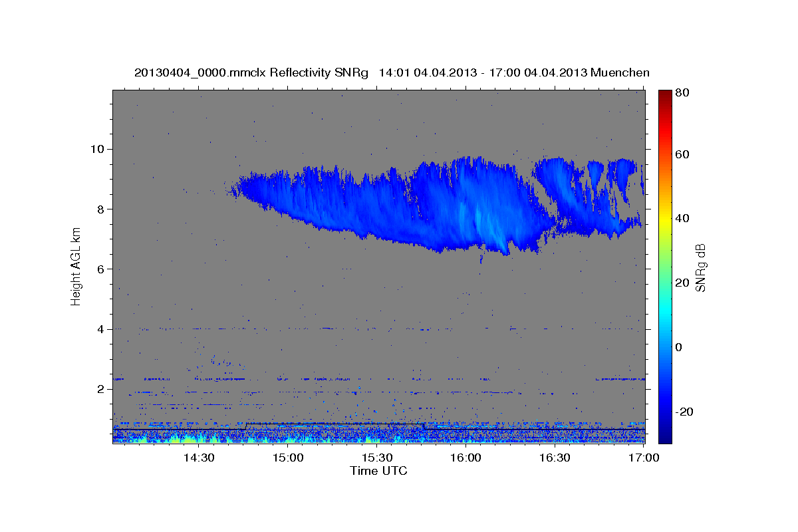Click the colorbar value 20 (positive)
The height and width of the screenshot is (532, 798).
tap(682, 283)
